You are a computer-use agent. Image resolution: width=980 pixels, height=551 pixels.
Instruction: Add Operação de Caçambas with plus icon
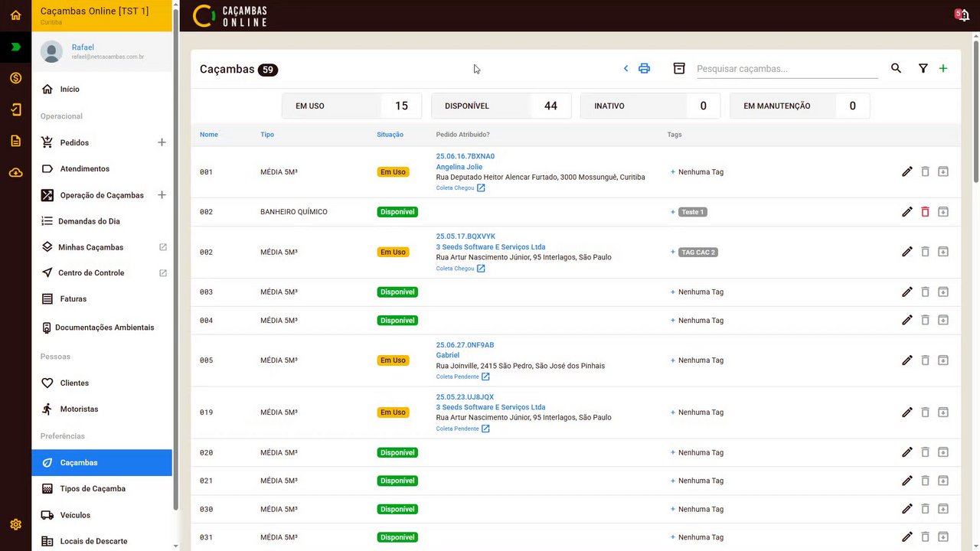(x=162, y=195)
